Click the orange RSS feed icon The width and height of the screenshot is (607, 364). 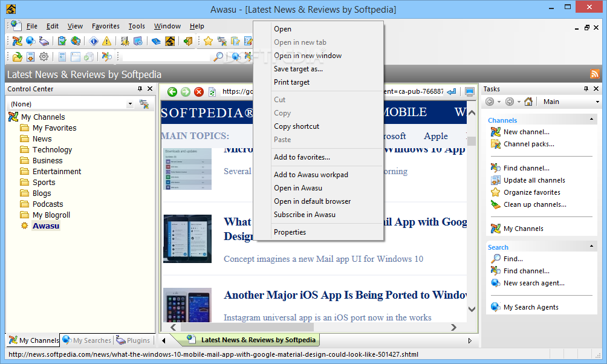[x=595, y=74]
